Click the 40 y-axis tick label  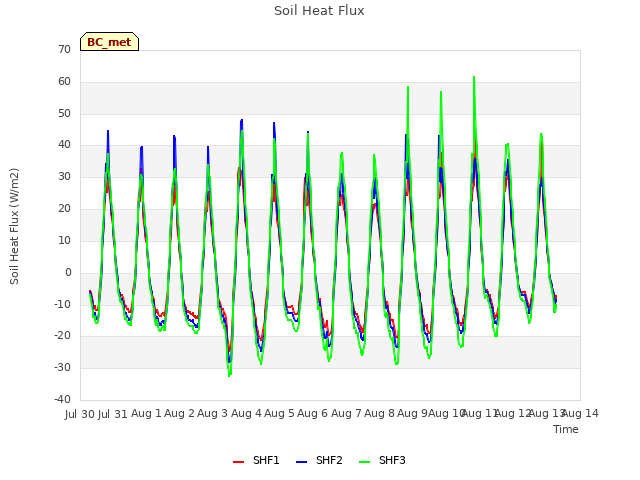click(64, 144)
